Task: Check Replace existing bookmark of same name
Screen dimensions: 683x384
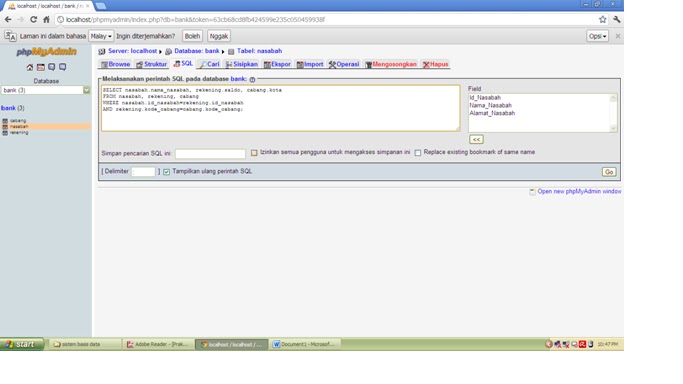Action: (418, 153)
